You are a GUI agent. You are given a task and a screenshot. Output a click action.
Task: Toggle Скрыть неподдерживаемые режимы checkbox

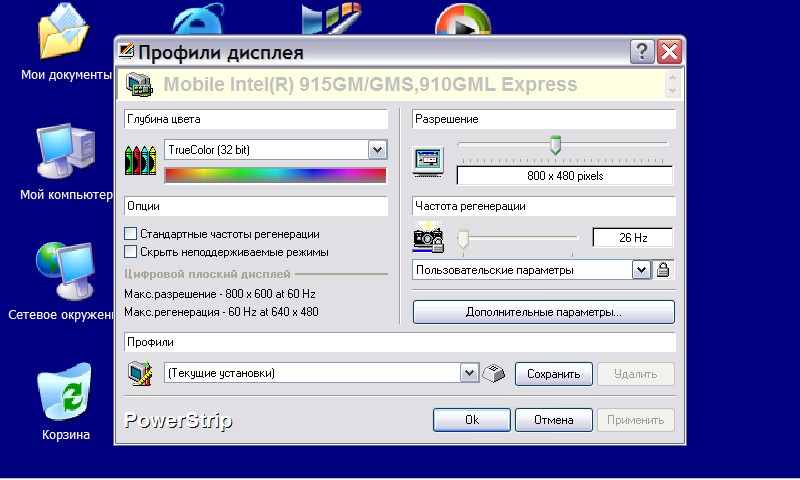130,252
